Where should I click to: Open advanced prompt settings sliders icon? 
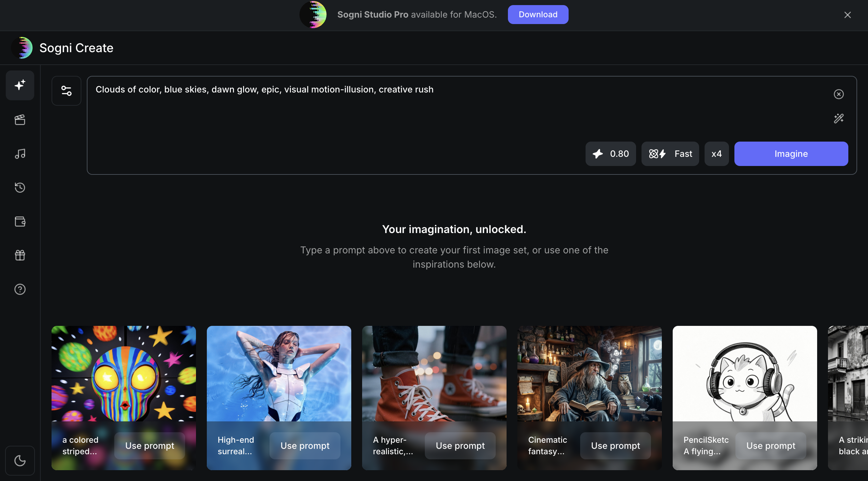pos(66,90)
